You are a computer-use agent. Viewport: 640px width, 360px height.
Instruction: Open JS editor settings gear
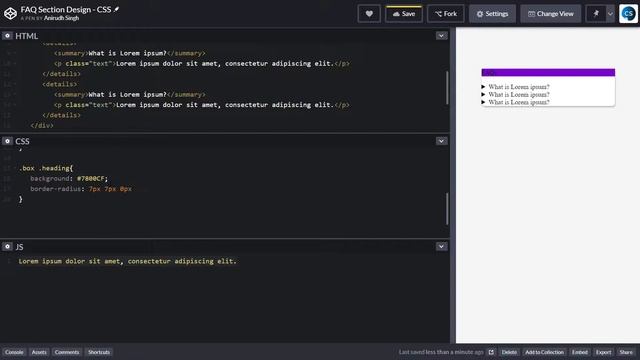tap(7, 247)
